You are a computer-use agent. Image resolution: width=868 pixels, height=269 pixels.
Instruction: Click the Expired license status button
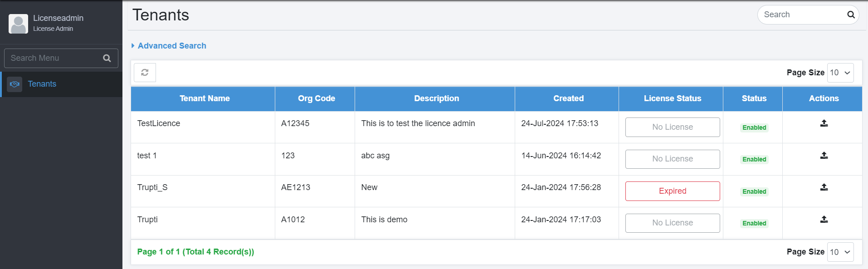672,191
